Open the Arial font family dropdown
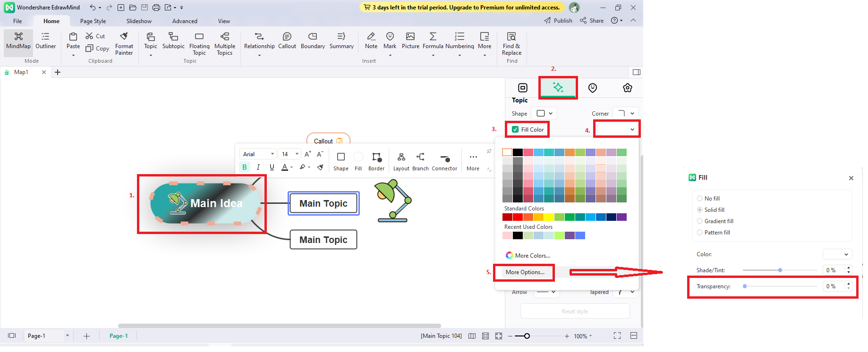 pyautogui.click(x=258, y=154)
